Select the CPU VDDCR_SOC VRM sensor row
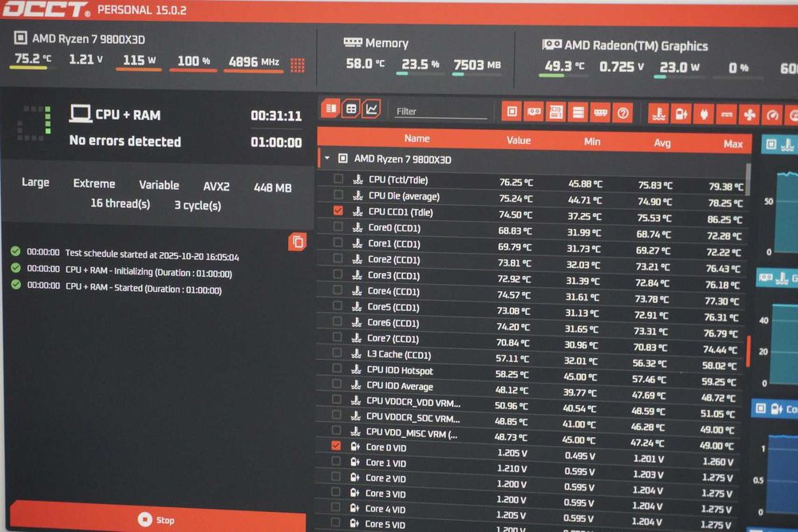The image size is (798, 532). pyautogui.click(x=531, y=420)
